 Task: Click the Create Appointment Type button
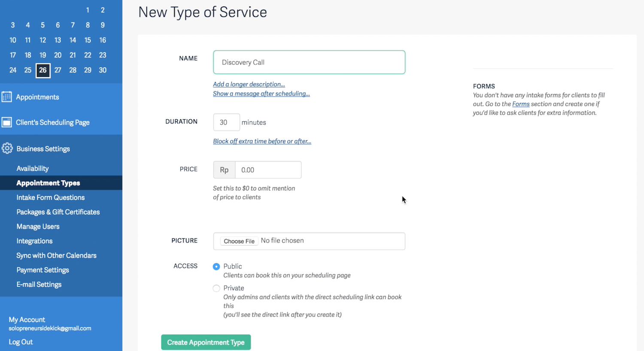tap(206, 342)
